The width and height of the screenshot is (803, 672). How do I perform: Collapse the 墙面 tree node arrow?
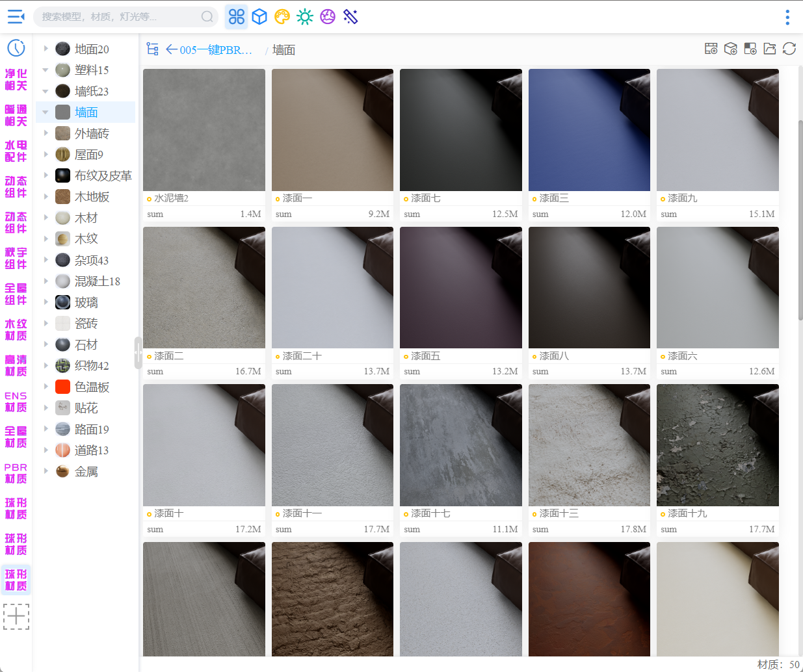coord(46,112)
